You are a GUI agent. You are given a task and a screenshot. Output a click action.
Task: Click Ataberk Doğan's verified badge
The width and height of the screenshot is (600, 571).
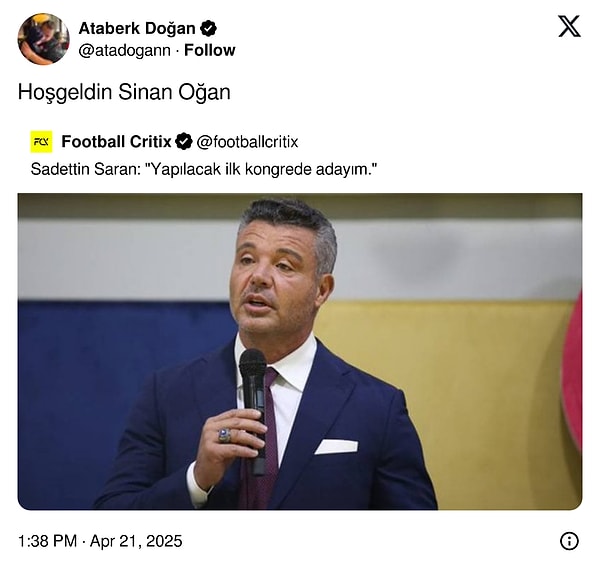click(208, 28)
